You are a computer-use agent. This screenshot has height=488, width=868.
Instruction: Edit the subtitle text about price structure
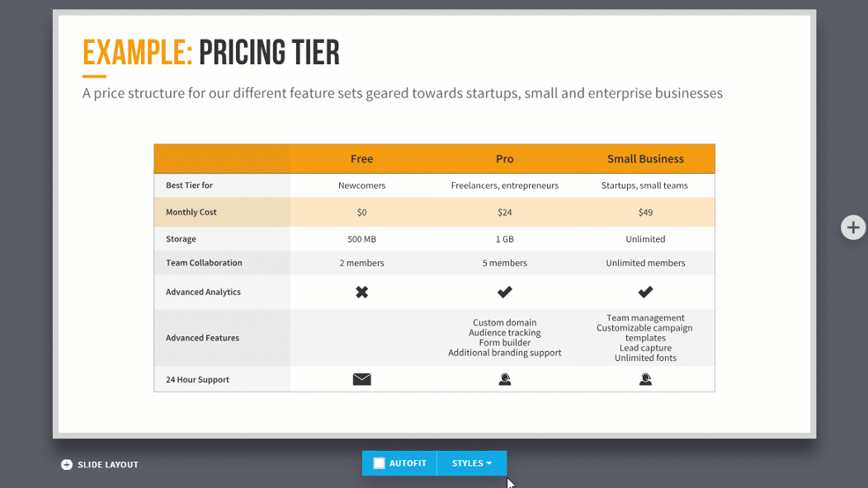pos(403,93)
